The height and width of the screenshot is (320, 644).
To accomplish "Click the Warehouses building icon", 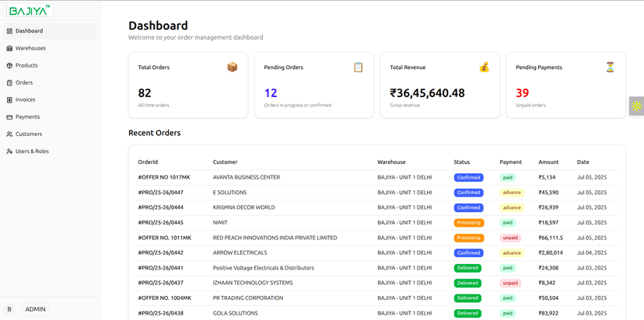I will click(x=10, y=48).
